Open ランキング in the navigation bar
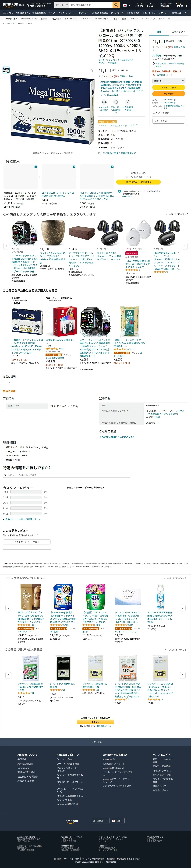The image size is (191, 868). 84,13
